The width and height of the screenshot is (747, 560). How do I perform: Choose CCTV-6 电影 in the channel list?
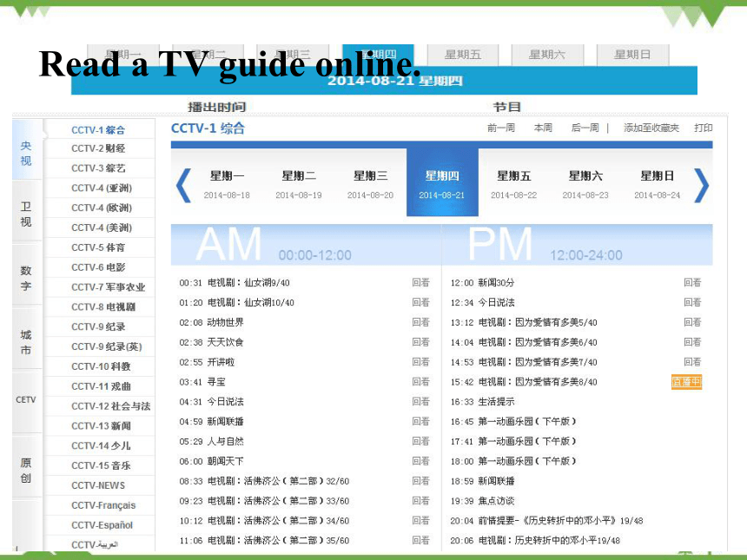coord(99,267)
